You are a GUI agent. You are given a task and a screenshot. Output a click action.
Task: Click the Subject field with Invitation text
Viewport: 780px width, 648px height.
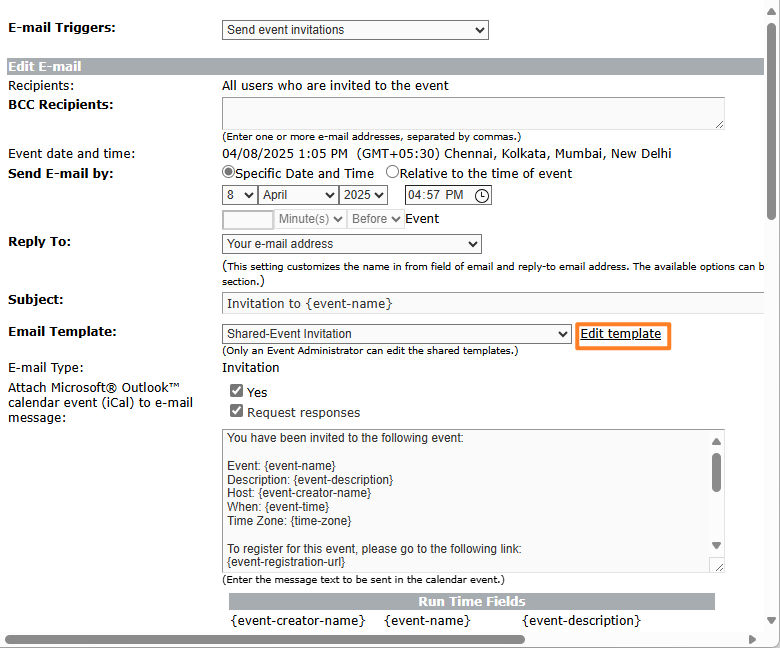point(492,303)
